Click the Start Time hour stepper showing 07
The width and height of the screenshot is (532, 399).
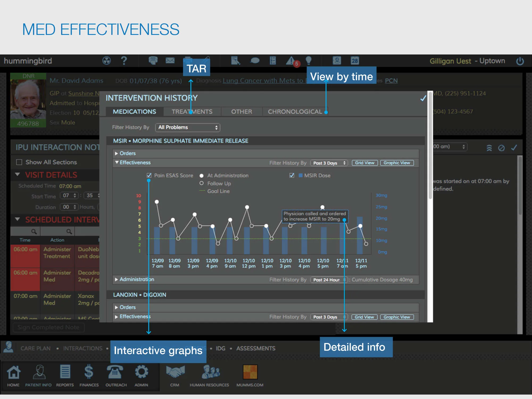point(69,196)
